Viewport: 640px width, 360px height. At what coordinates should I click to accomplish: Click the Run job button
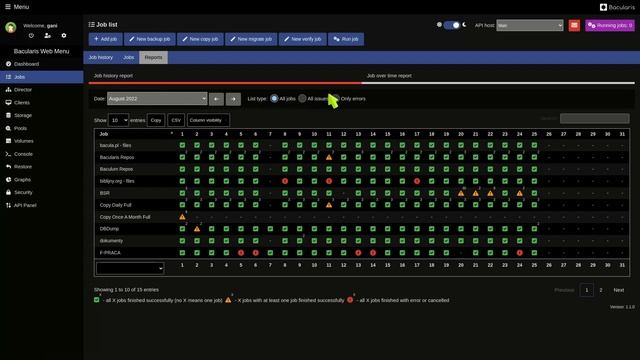click(346, 39)
